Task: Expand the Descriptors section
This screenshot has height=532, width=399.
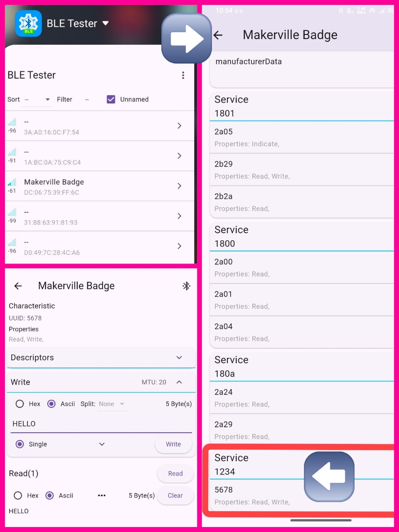Action: 179,357
